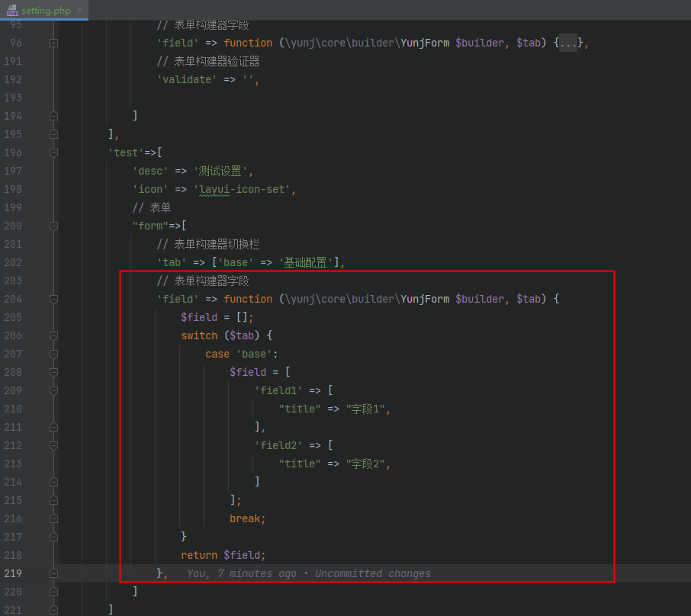
Task: Collapse the switch block at line 206
Action: point(53,335)
